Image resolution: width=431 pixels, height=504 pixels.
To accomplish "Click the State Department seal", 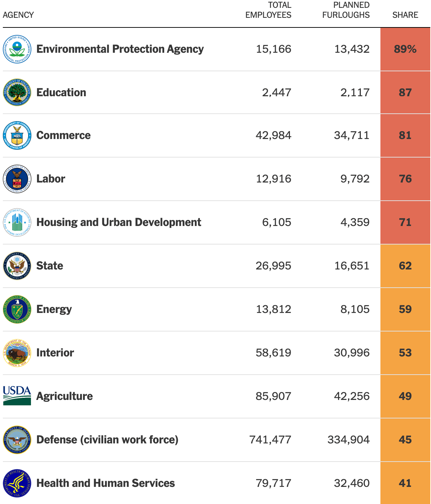I will pyautogui.click(x=17, y=266).
